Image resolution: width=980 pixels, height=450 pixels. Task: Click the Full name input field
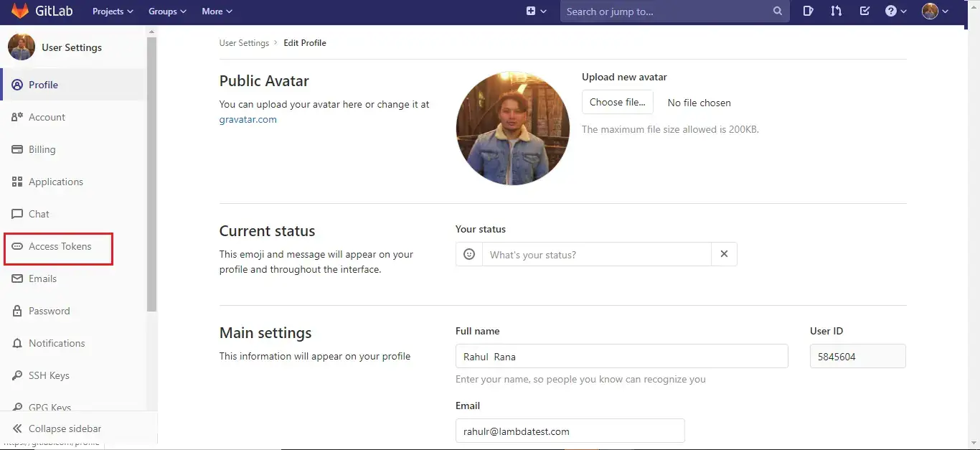(621, 356)
